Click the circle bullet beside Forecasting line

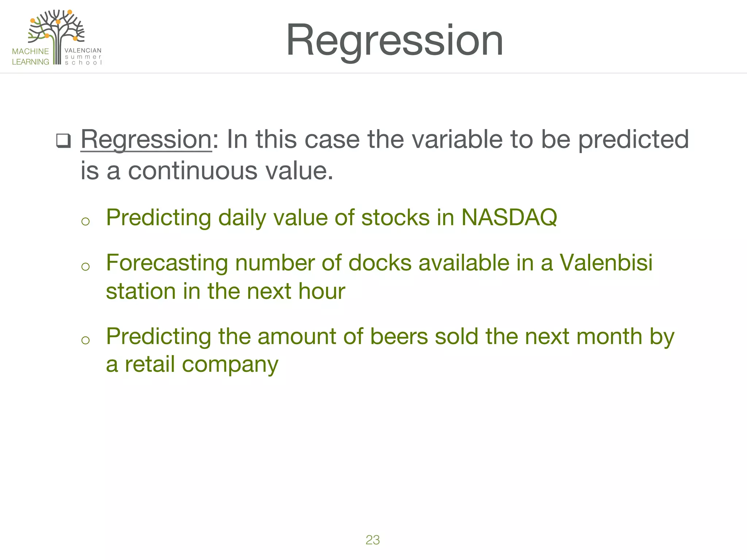tap(85, 267)
